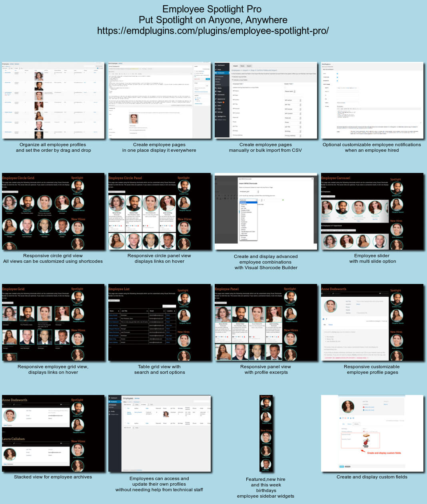This screenshot has width=427, height=504.
Task: Open the 'Organize all employee profiles' screenshot
Action: pyautogui.click(x=53, y=100)
